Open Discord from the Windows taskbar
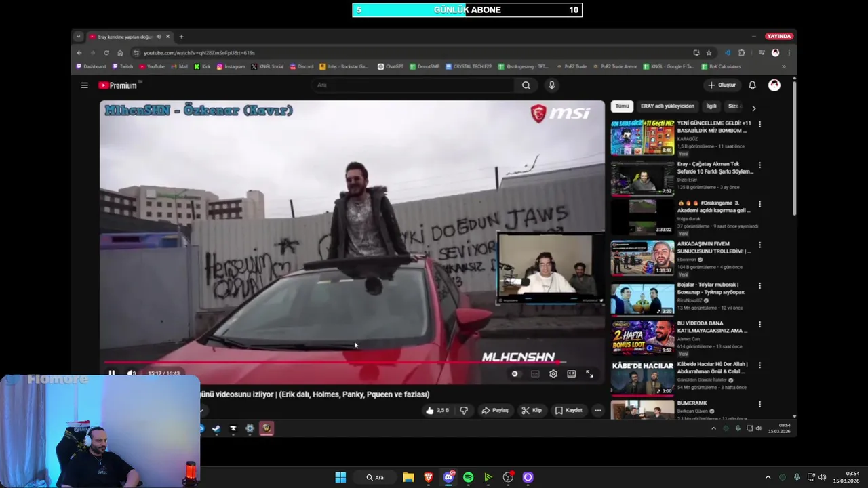 tap(448, 477)
